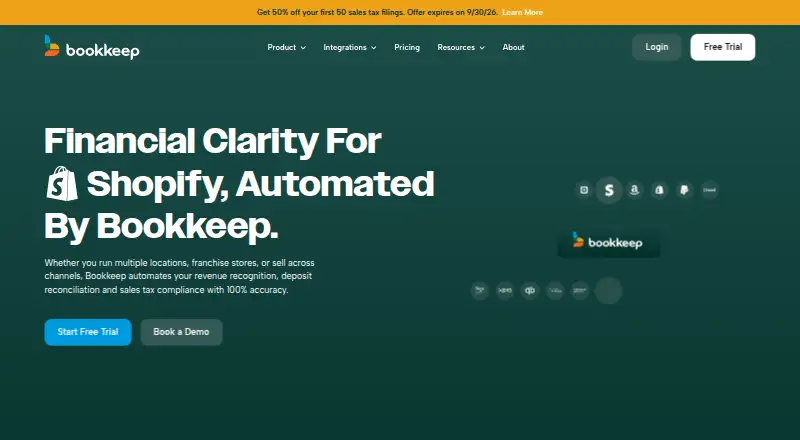Select the large Stripe S icon
This screenshot has height=440, width=800.
[x=609, y=190]
